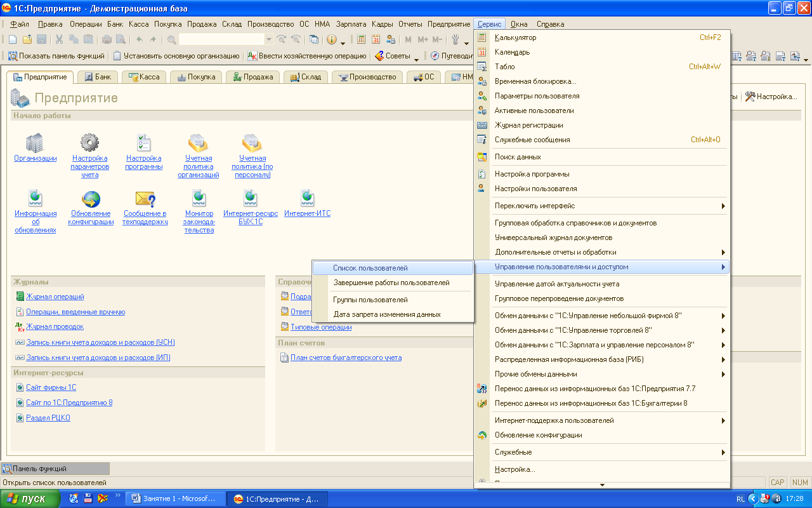
Task: Open Сообщение в техподдержку envelope icon
Action: coord(145,198)
